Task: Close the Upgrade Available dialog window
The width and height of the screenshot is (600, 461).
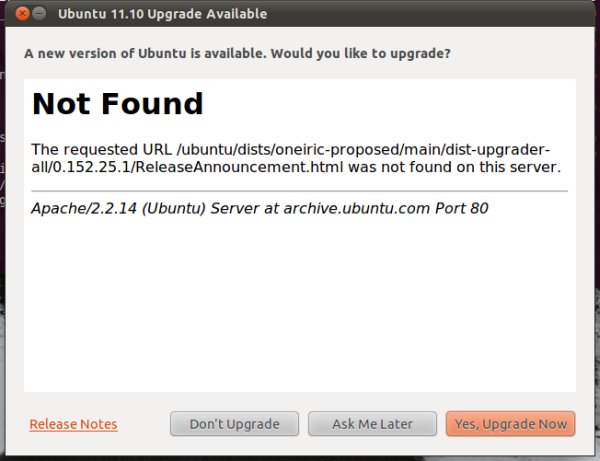Action: (x=23, y=15)
